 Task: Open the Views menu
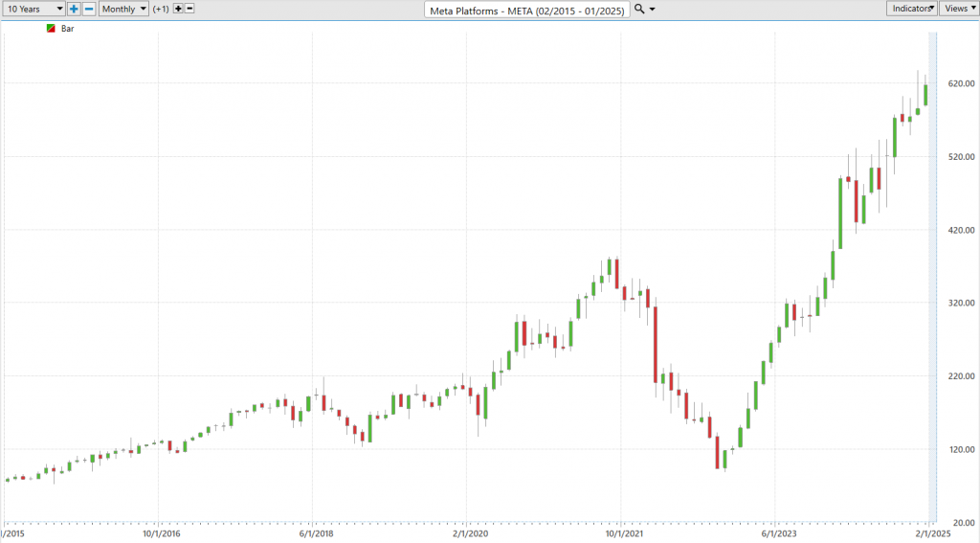coord(959,8)
